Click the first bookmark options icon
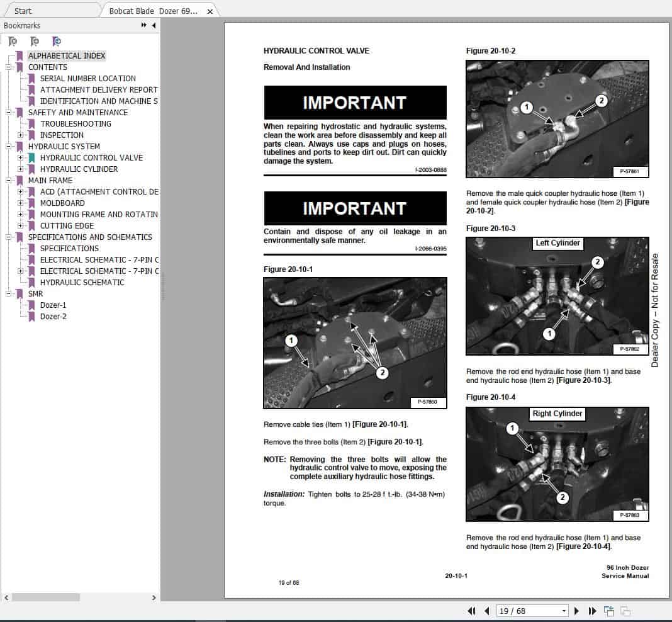Screen dimensions: 672x622 click(13, 41)
